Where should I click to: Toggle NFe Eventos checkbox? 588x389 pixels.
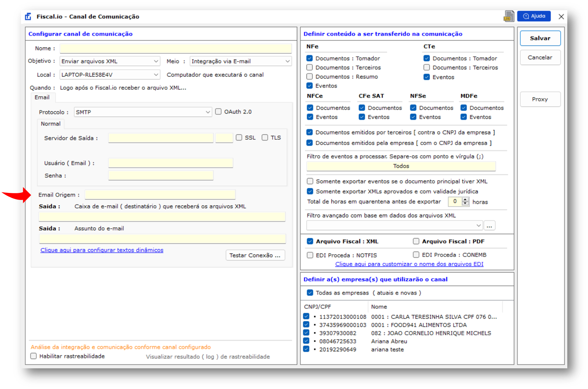click(309, 86)
